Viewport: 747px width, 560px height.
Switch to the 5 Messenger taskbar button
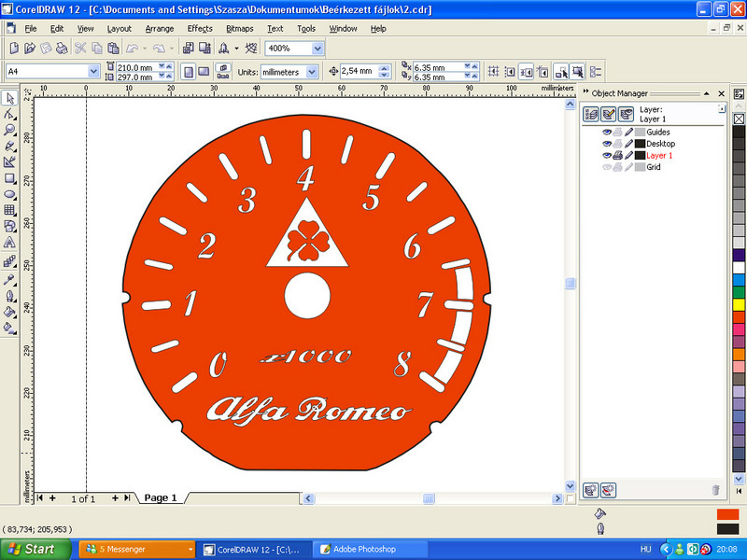(136, 550)
